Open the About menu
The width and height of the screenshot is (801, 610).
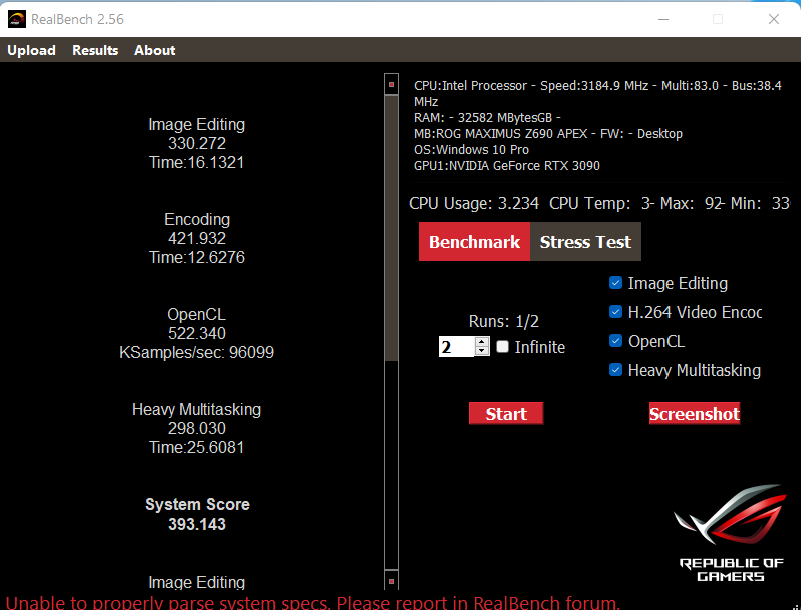coord(155,50)
